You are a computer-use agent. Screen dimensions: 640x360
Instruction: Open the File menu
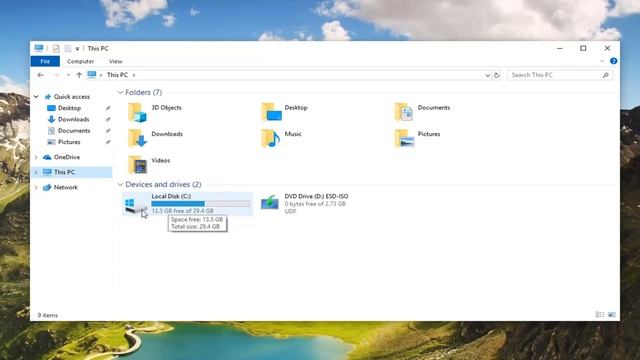[45, 61]
